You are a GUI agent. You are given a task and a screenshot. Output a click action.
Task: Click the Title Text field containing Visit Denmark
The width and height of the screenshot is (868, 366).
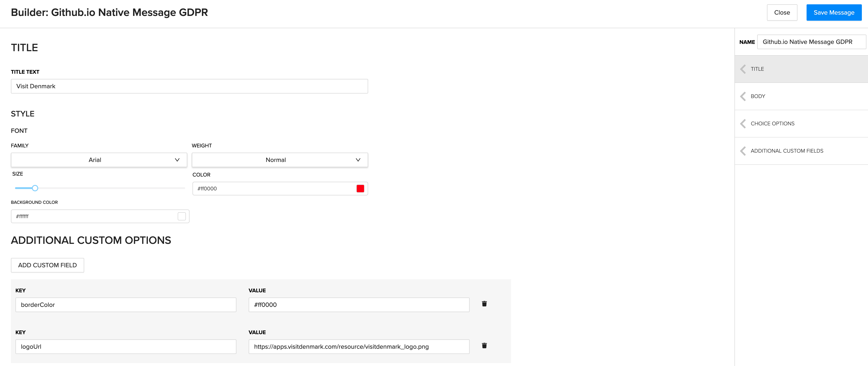[189, 86]
